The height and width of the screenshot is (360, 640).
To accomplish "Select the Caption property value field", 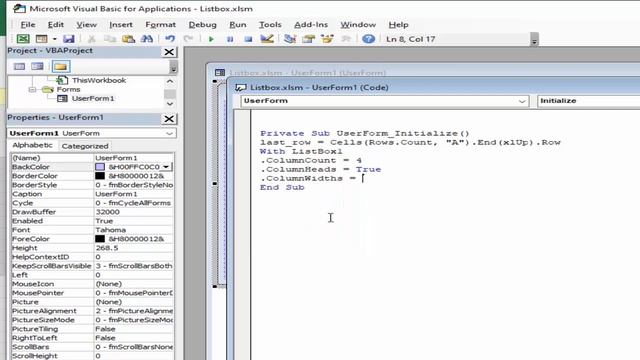I will point(133,194).
